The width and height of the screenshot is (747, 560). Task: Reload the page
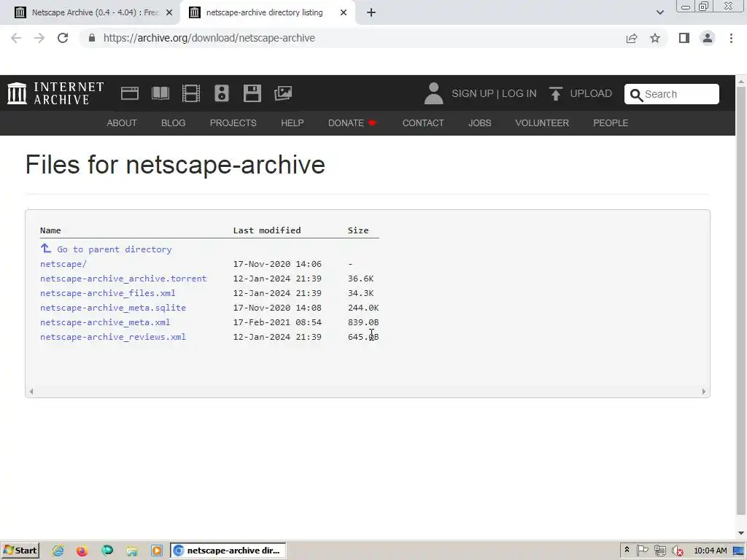pyautogui.click(x=63, y=38)
